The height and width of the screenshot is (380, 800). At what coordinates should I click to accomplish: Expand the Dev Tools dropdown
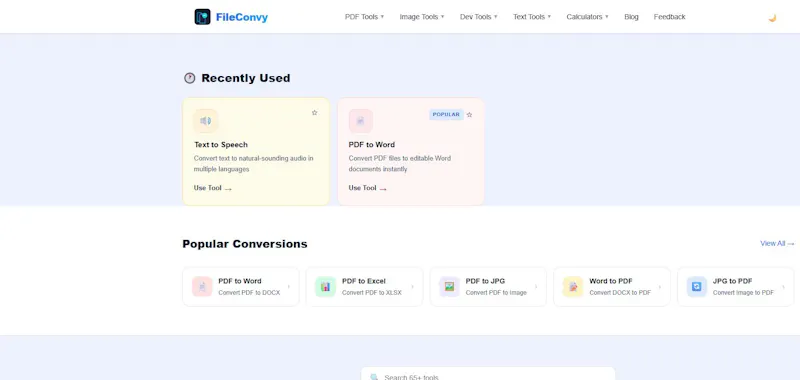coord(479,17)
